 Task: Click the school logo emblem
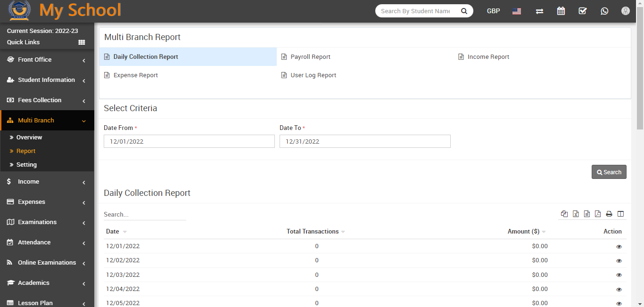19,10
